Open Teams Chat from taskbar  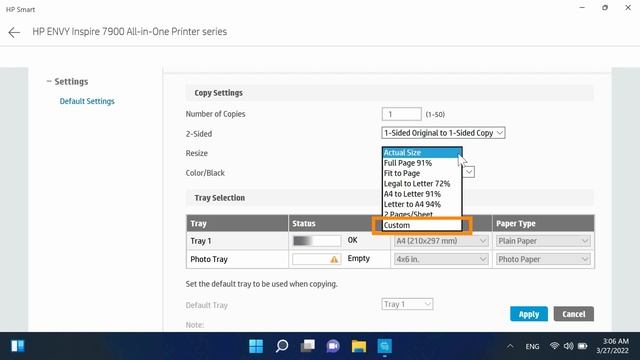coord(333,346)
